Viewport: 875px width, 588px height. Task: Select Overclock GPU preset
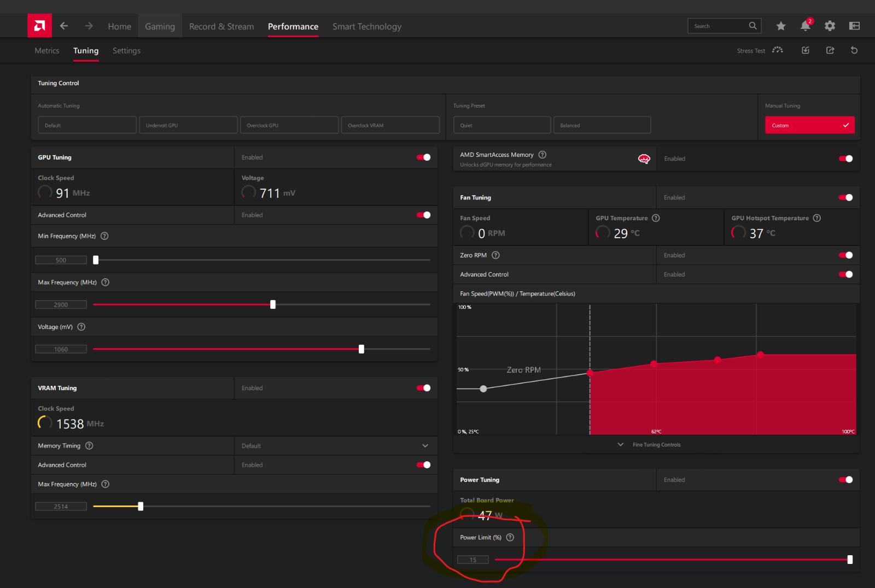(289, 125)
